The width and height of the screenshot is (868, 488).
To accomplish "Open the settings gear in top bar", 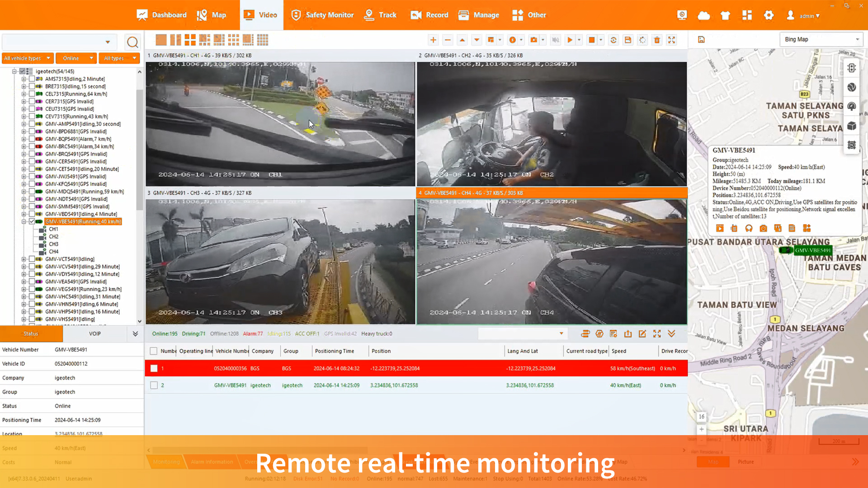I will coord(769,15).
